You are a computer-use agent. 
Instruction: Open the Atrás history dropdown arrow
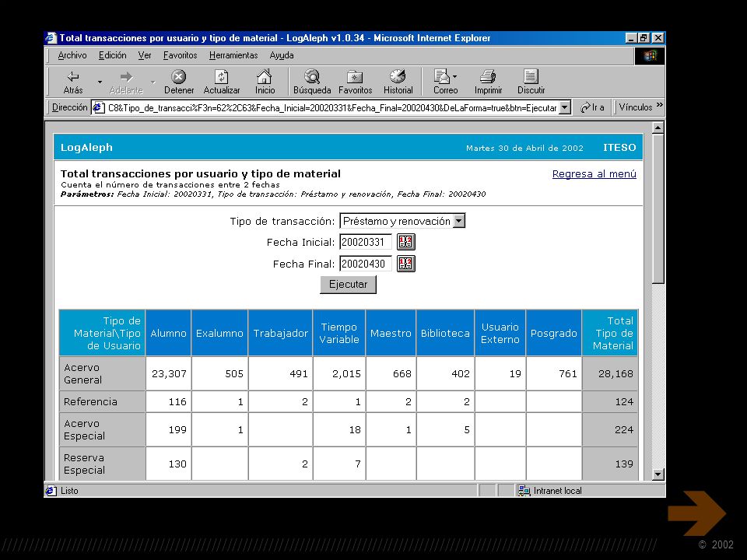100,82
